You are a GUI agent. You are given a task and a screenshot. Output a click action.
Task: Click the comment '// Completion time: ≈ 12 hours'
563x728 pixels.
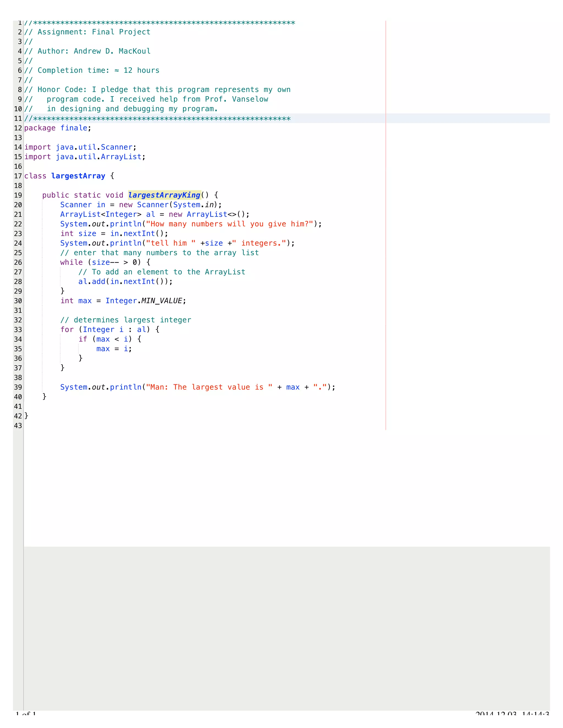point(92,70)
